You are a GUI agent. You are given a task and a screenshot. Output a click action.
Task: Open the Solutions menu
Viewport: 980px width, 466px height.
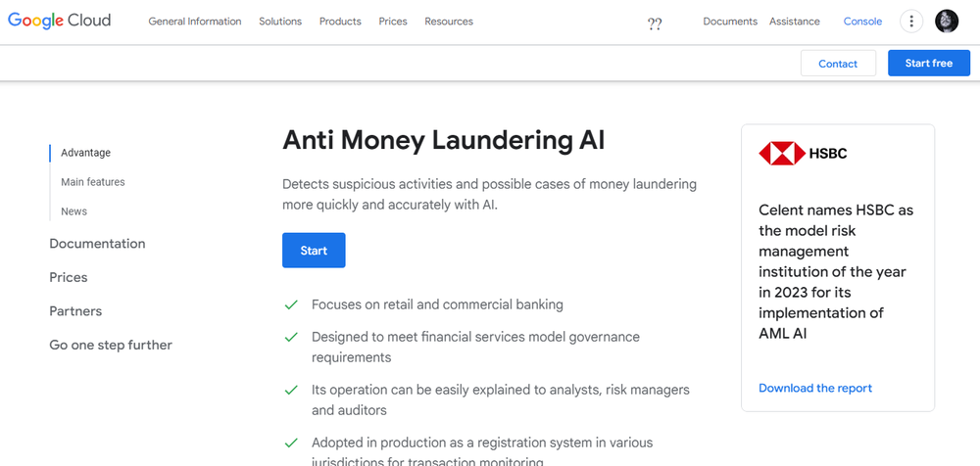click(x=280, y=22)
